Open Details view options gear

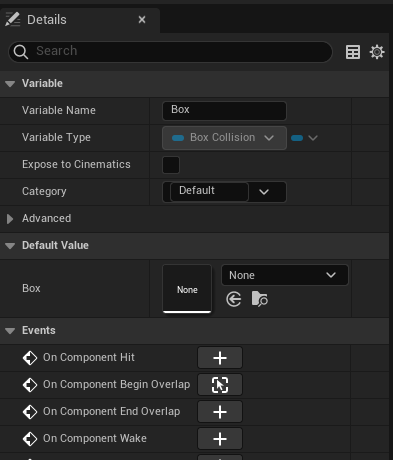pyautogui.click(x=377, y=52)
